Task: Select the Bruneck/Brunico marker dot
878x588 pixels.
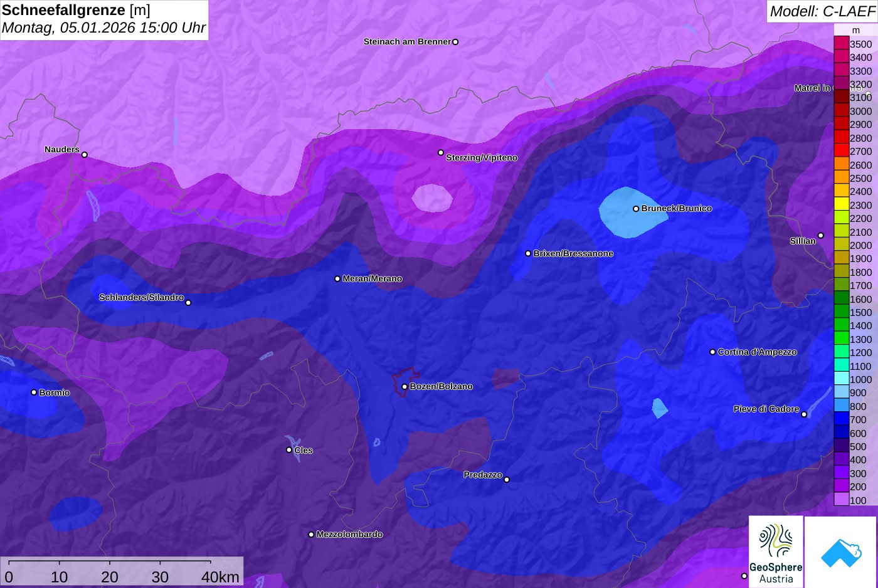Action: pyautogui.click(x=636, y=209)
